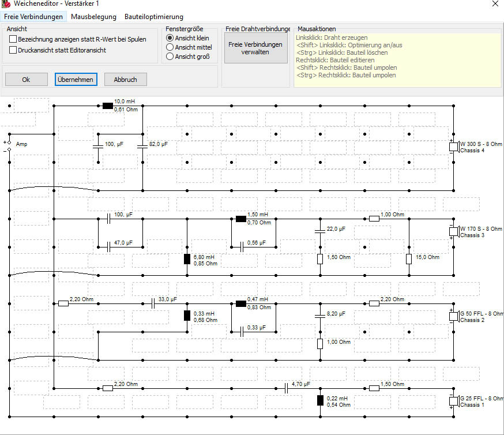Enable Bezeichnung anzeigen statt R-Wert checkbox
Viewport: 504px width, 435px height.
click(x=13, y=39)
